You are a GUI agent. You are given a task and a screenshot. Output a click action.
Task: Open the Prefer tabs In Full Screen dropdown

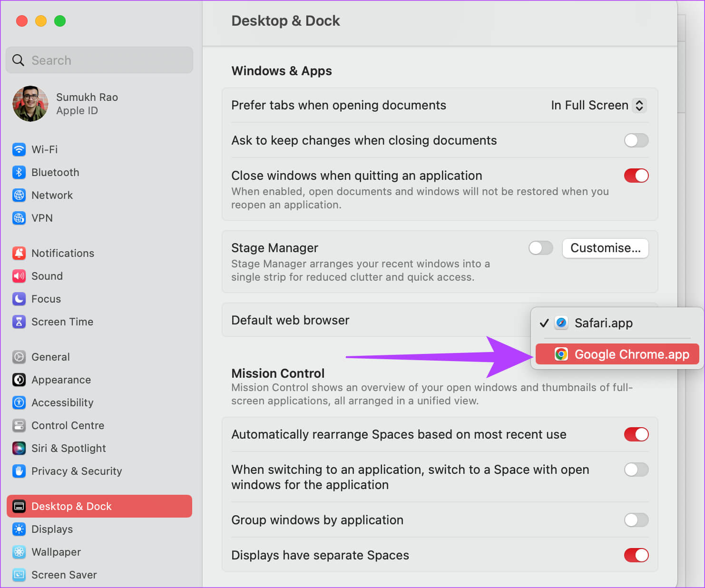[598, 105]
